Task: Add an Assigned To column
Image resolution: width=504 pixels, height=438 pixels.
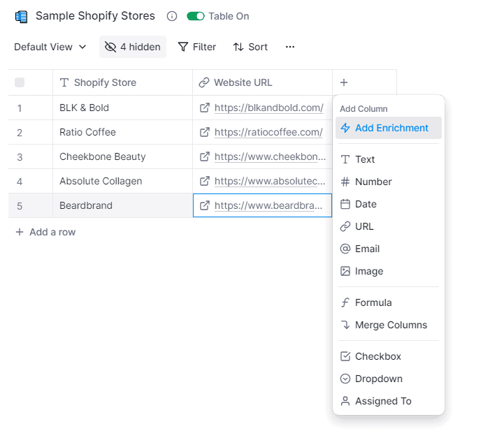Action: 388,401
